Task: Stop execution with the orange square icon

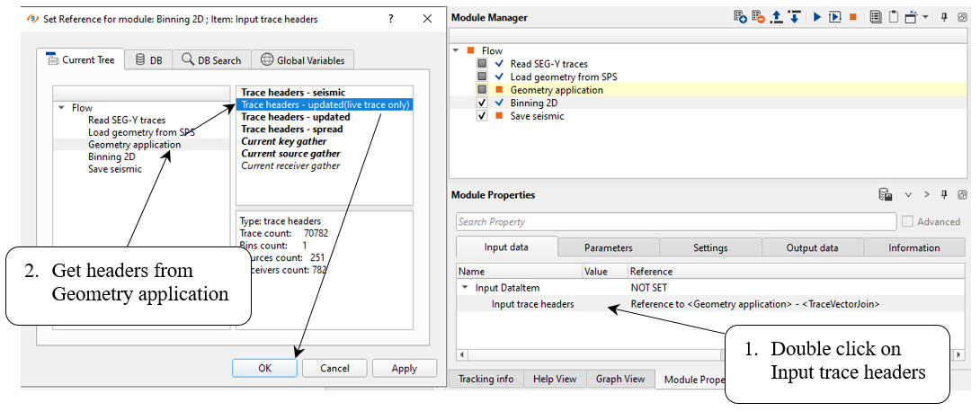Action: tap(852, 17)
